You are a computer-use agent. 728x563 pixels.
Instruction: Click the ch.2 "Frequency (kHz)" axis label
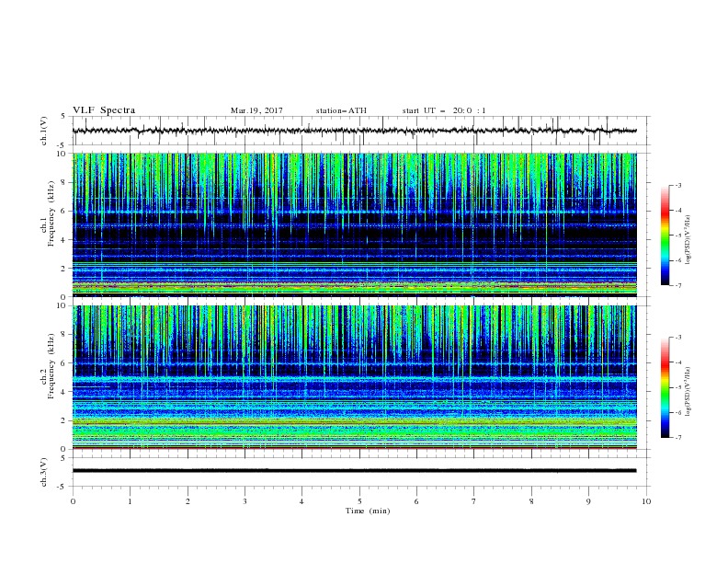(x=51, y=366)
